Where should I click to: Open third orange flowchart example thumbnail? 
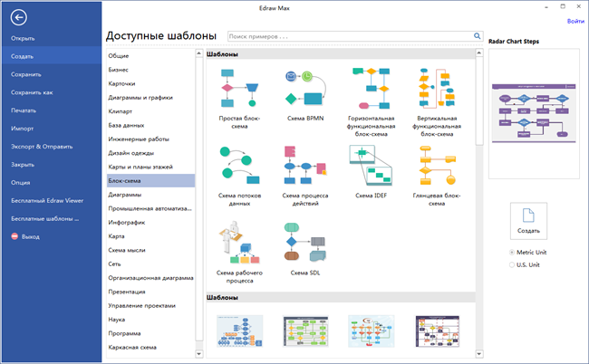(372, 331)
